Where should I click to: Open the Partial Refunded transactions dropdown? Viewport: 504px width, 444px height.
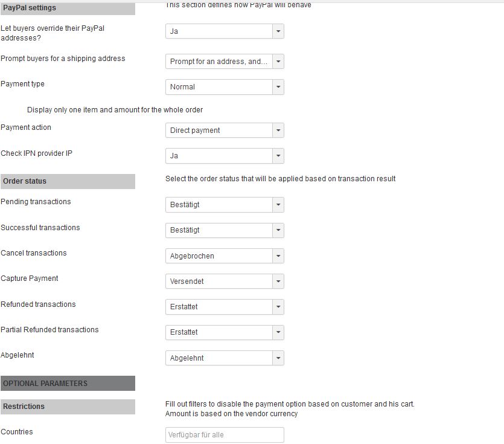[x=225, y=332]
